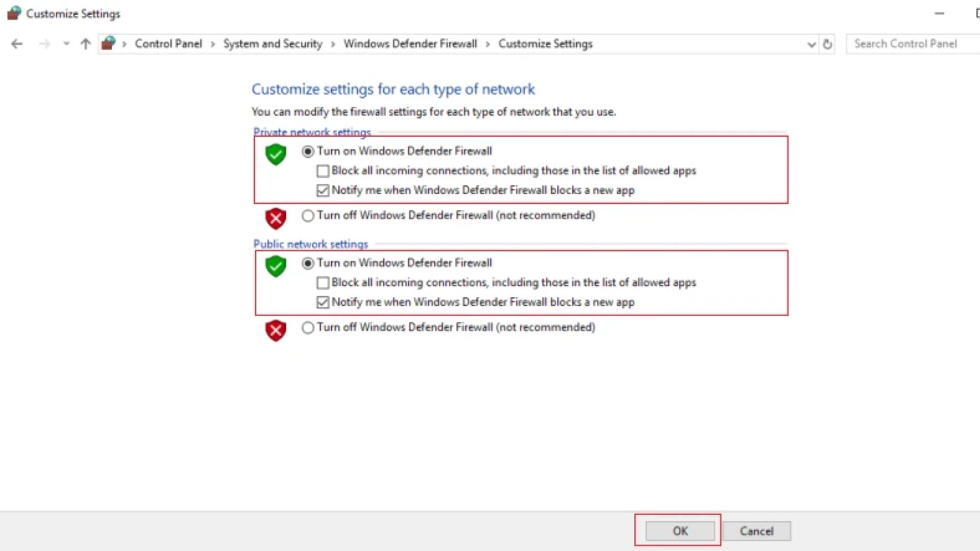Click green shield icon in public network section
Viewport: 980px width, 551px height.
point(276,266)
